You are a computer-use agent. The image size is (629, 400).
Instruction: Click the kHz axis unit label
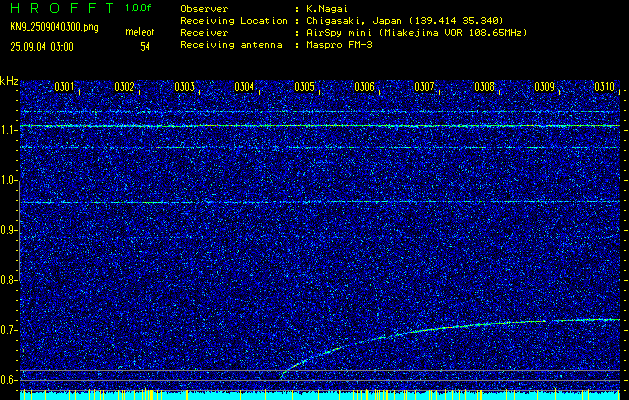point(9,81)
